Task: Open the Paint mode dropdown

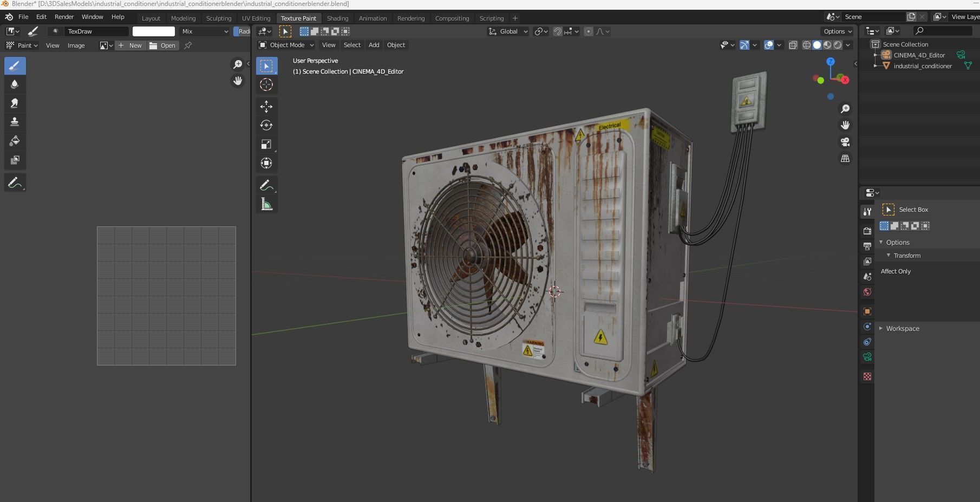Action: click(x=21, y=45)
